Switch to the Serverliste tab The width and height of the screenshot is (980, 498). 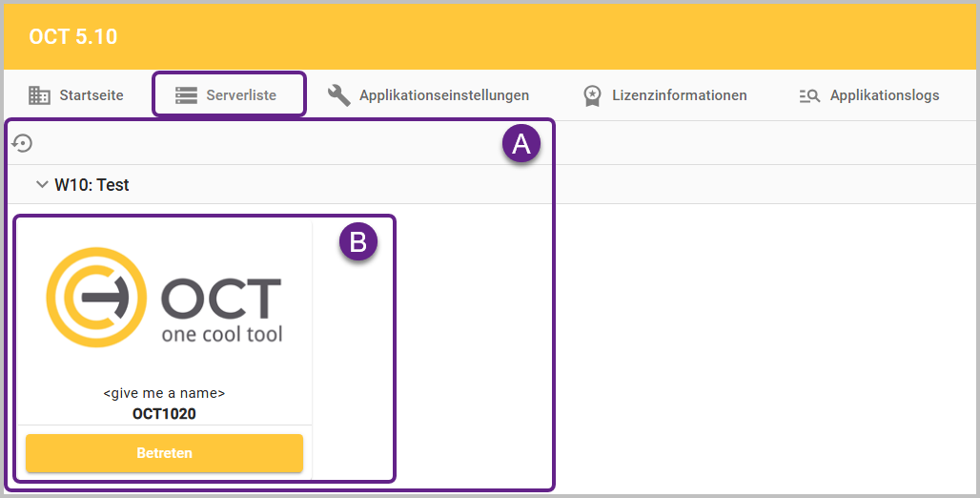click(240, 95)
